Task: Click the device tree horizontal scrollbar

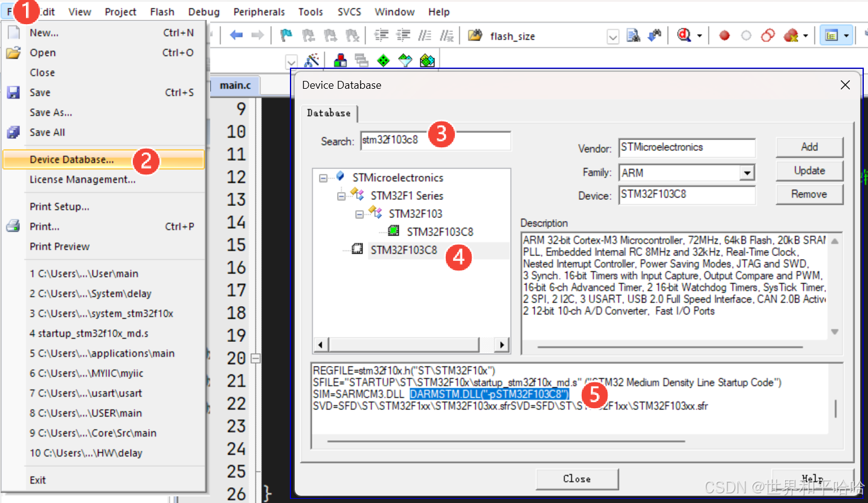Action: [404, 345]
